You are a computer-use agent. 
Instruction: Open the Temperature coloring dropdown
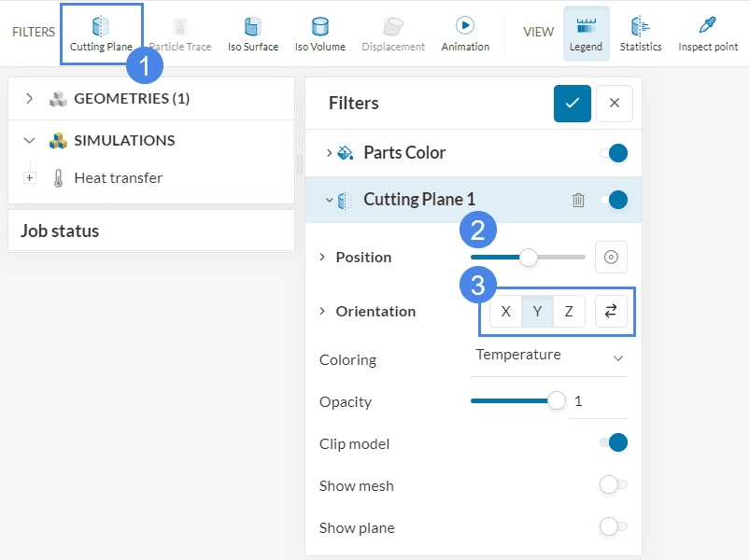pos(548,356)
